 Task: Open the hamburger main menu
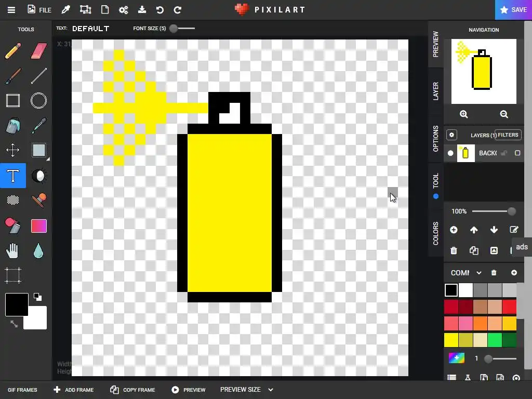11,10
